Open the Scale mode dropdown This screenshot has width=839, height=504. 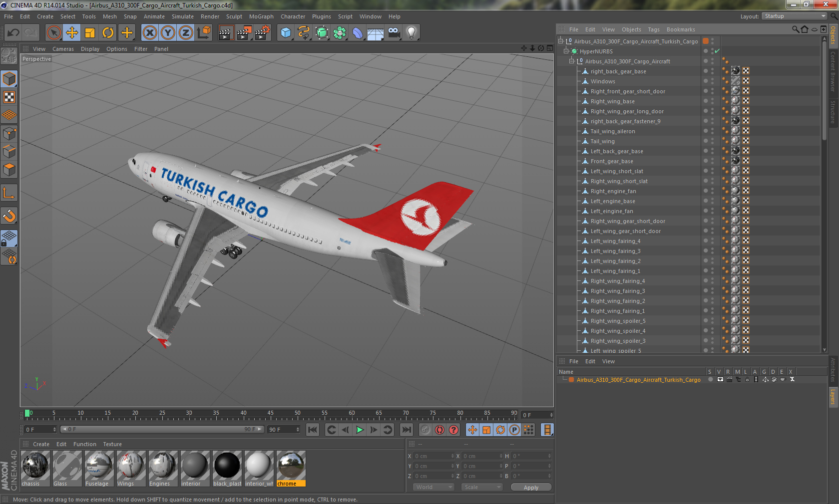pos(482,487)
